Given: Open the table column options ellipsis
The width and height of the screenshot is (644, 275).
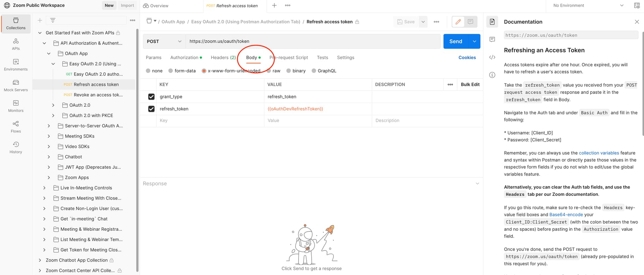Looking at the screenshot, I should tap(450, 85).
